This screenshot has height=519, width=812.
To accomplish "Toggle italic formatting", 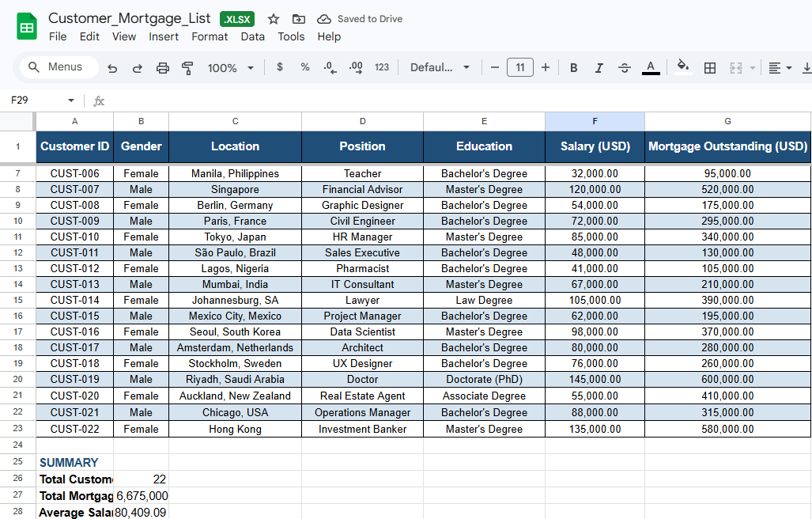I will 599,68.
